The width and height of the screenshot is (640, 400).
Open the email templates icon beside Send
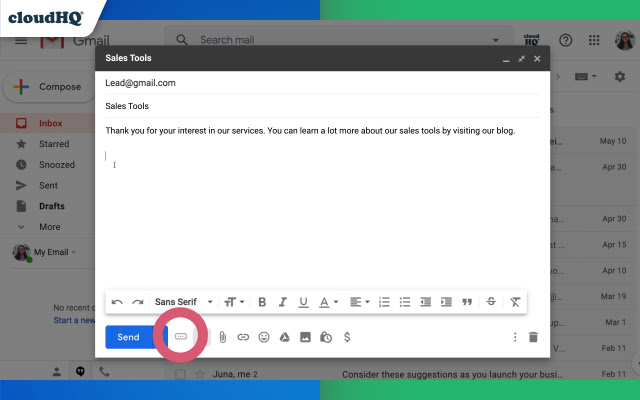tap(181, 337)
